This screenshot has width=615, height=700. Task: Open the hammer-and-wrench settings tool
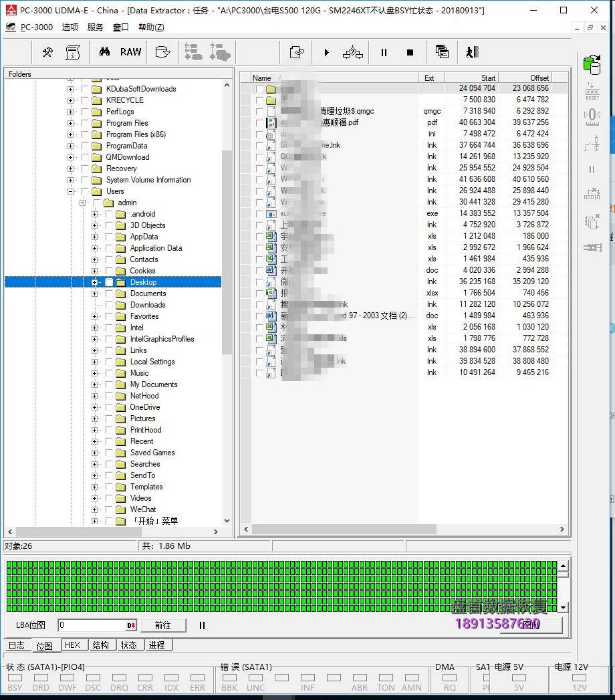[x=47, y=52]
